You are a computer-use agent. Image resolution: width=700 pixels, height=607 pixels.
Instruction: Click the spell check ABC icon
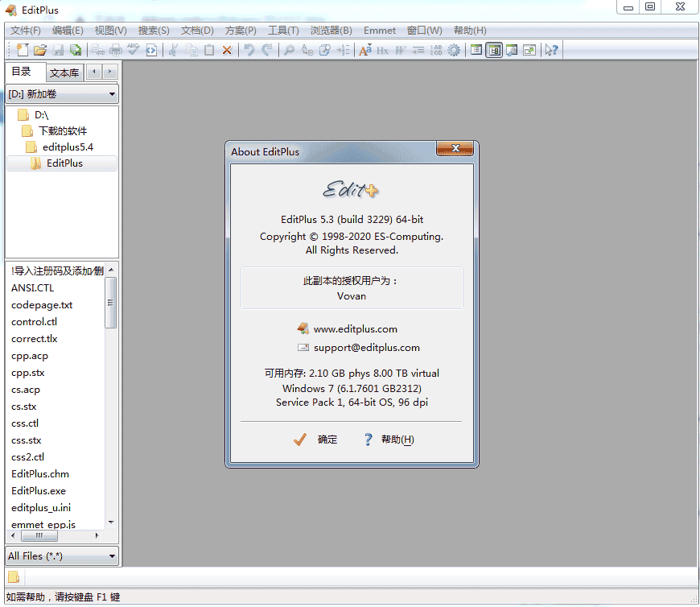pos(133,50)
